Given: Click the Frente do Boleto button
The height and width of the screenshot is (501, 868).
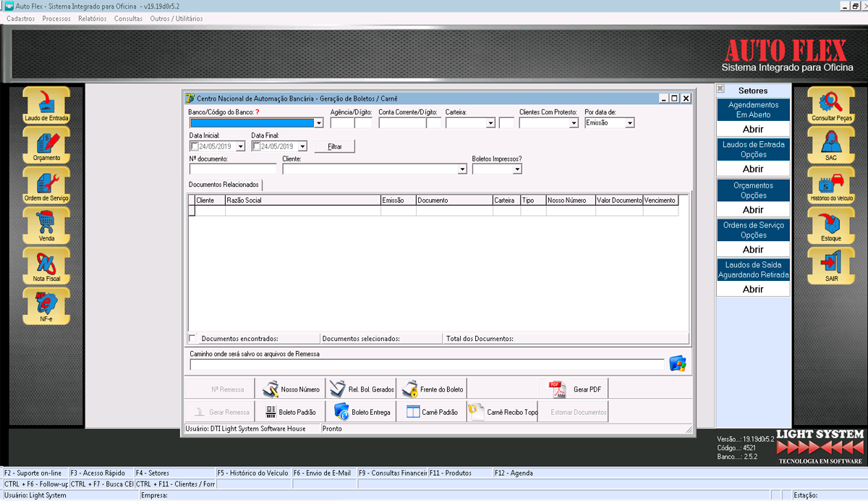Looking at the screenshot, I should coord(432,389).
